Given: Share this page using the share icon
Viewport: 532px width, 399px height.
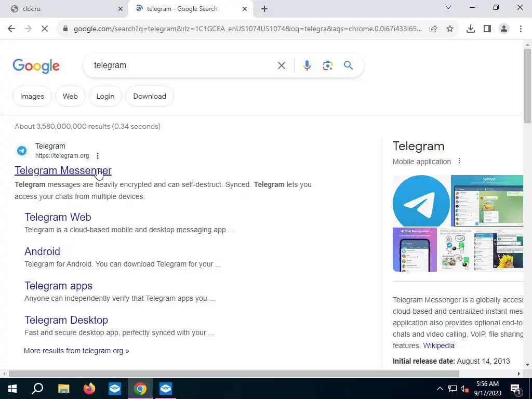Looking at the screenshot, I should click(x=433, y=29).
